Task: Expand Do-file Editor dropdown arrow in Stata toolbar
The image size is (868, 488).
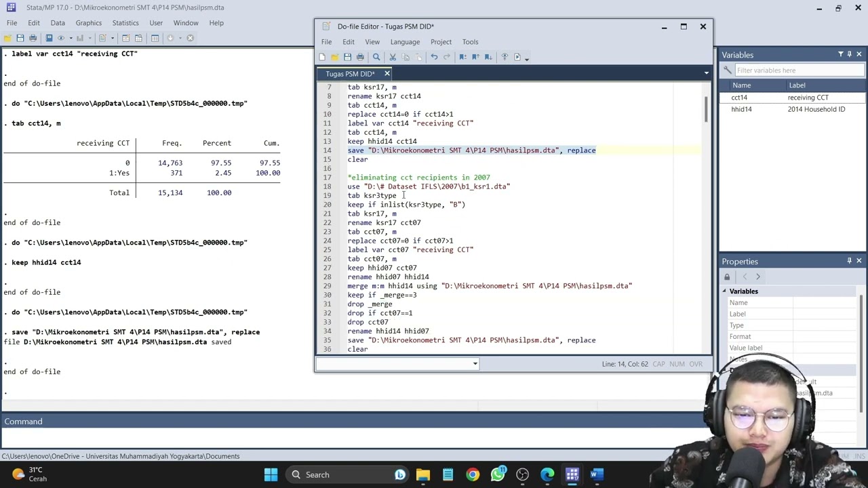Action: coord(113,38)
